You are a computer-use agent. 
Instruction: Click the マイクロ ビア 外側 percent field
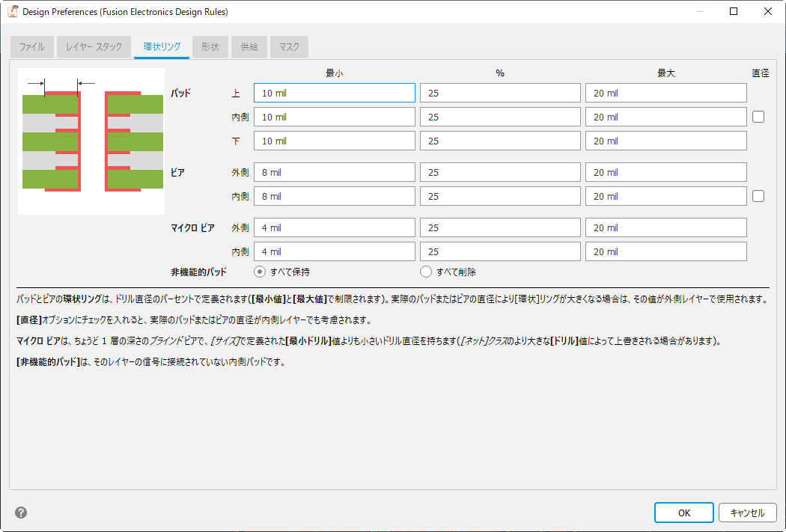500,227
